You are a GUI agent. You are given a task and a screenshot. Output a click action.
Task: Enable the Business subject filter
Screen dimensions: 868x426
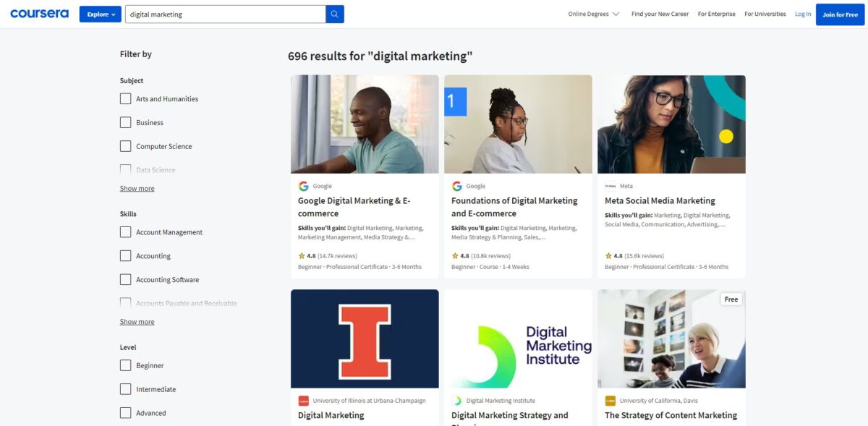tap(124, 122)
